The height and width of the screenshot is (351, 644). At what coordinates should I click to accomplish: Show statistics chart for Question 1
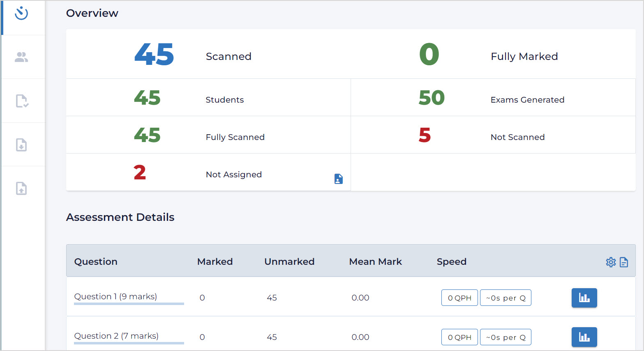[584, 298]
